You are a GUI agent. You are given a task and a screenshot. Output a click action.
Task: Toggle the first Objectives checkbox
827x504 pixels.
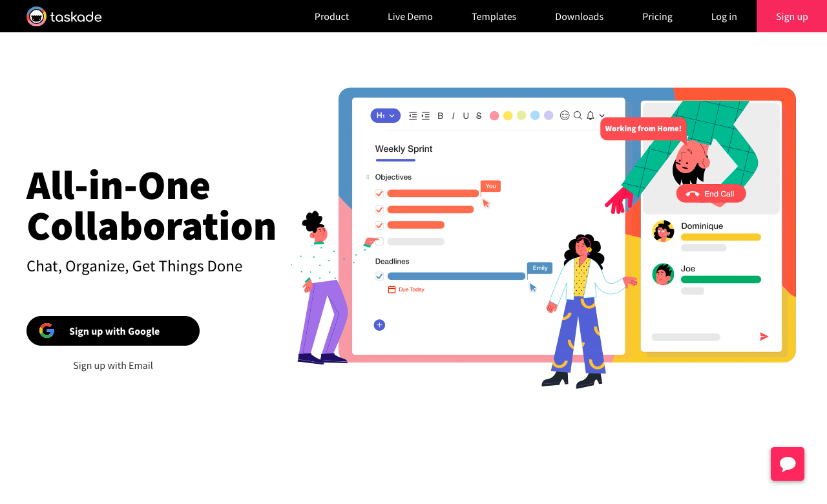tap(379, 193)
